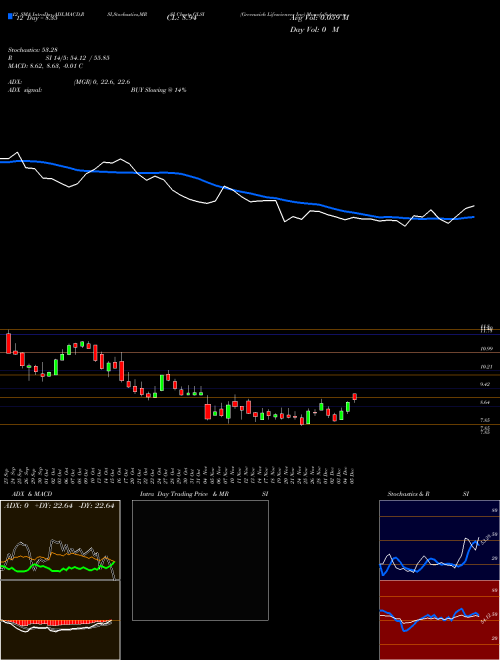This screenshot has height=660, width=500.
Task: Click the 'ADX: 0 +DY: 22.64 -DY: 22.64' readout
Action: [59, 506]
